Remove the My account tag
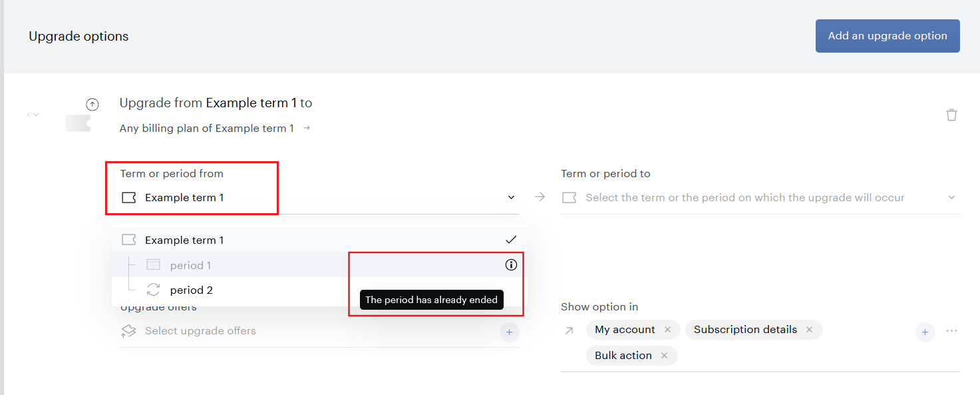This screenshot has height=395, width=980. pyautogui.click(x=667, y=330)
